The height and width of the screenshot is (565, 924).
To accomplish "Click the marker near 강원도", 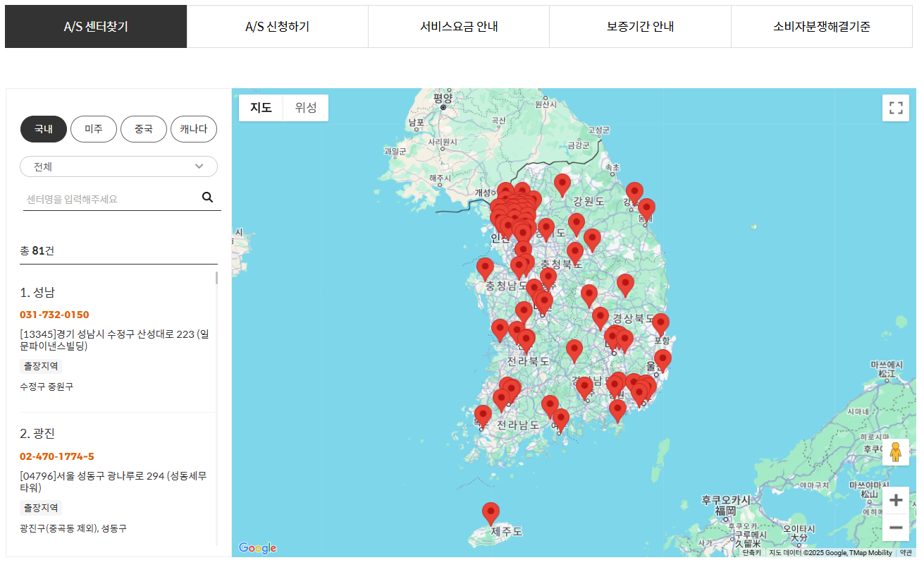I will click(562, 185).
